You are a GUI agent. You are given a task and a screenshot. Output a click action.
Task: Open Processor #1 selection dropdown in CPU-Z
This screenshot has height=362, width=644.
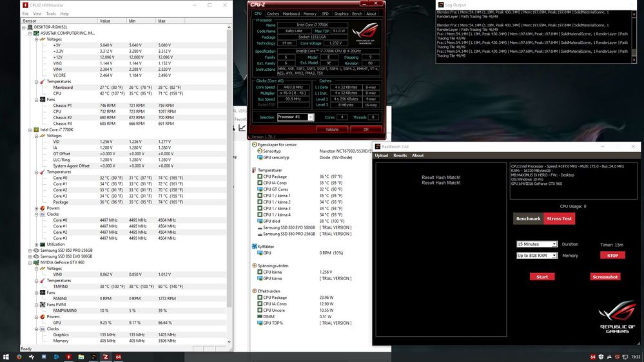(x=311, y=117)
